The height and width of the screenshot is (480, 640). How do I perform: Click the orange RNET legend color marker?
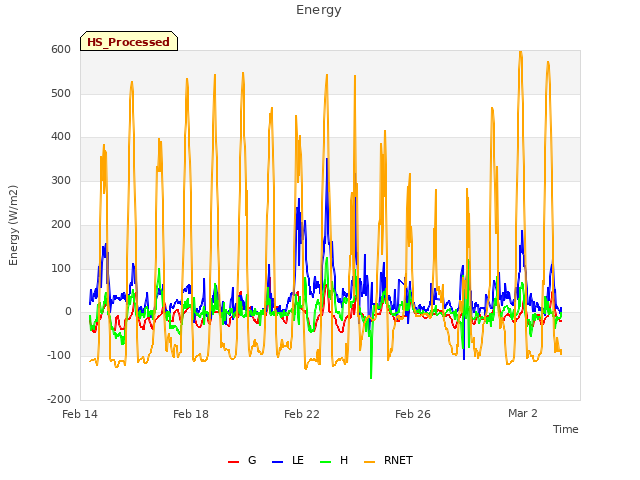tap(369, 462)
